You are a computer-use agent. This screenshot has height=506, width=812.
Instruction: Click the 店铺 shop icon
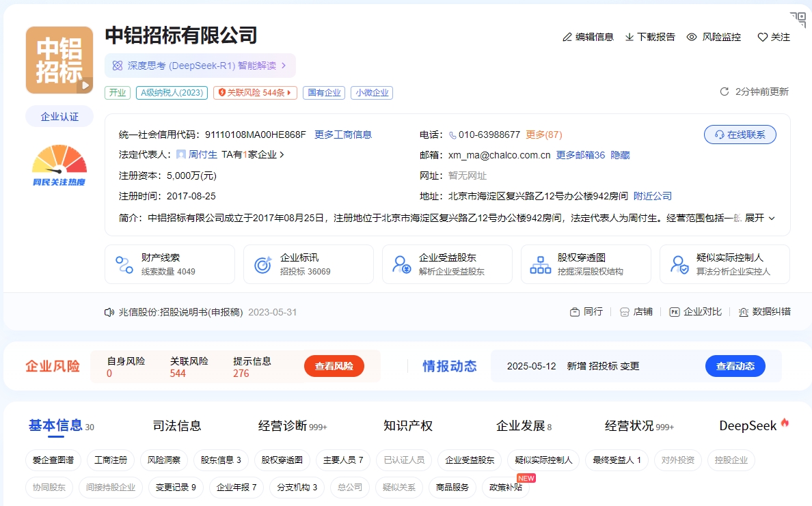624,312
